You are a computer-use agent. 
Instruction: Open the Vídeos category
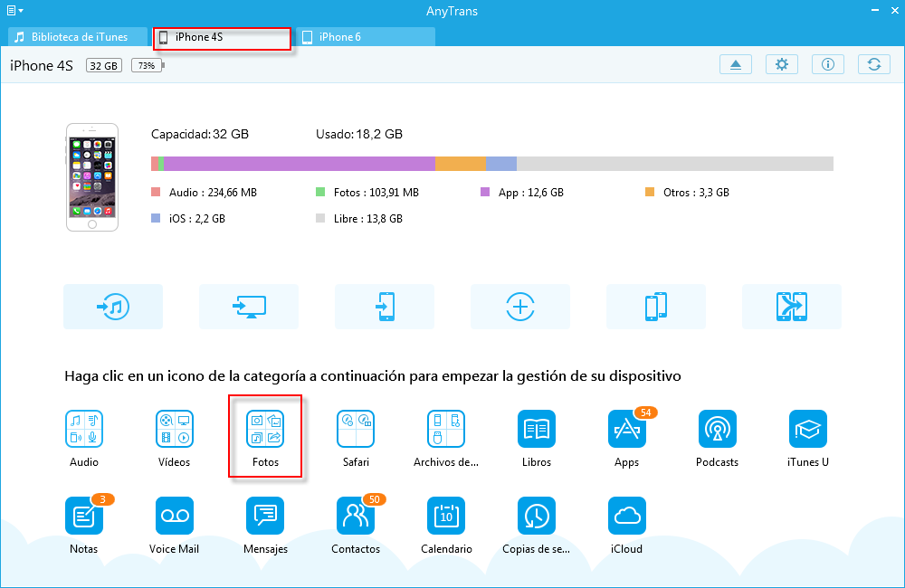click(175, 429)
